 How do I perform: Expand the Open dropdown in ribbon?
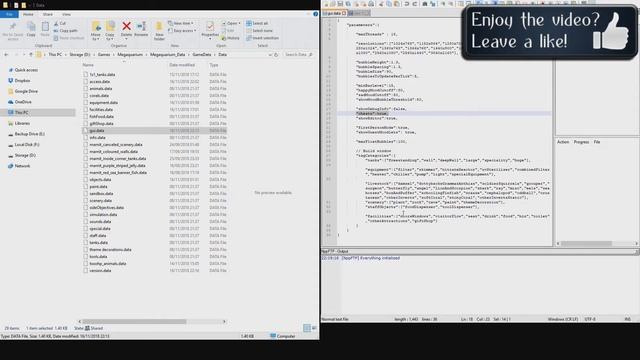click(x=231, y=24)
